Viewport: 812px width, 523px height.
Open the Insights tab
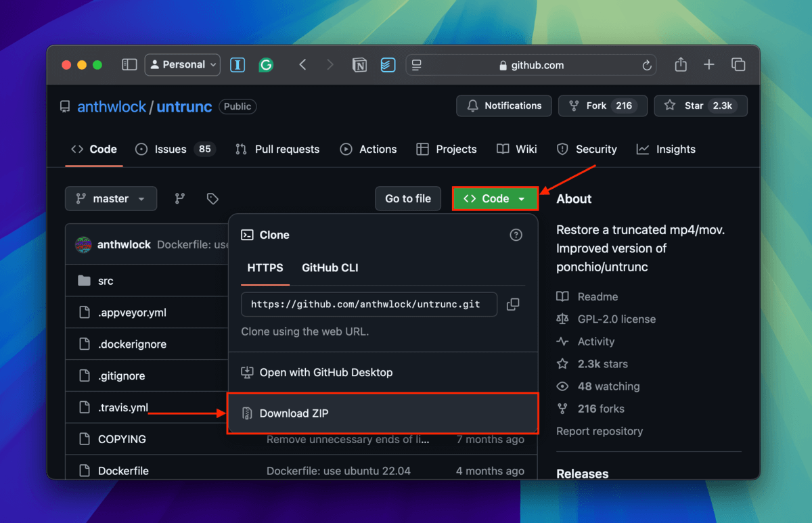pos(666,149)
